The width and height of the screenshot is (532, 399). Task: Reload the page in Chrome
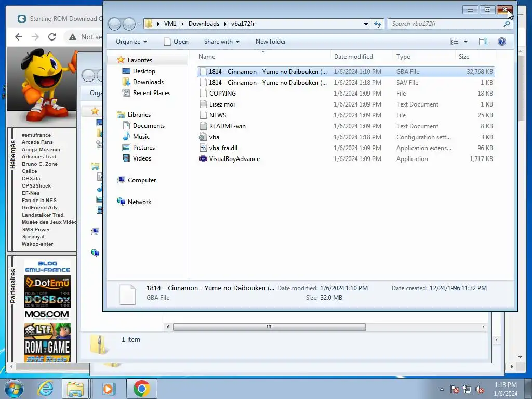click(x=52, y=37)
